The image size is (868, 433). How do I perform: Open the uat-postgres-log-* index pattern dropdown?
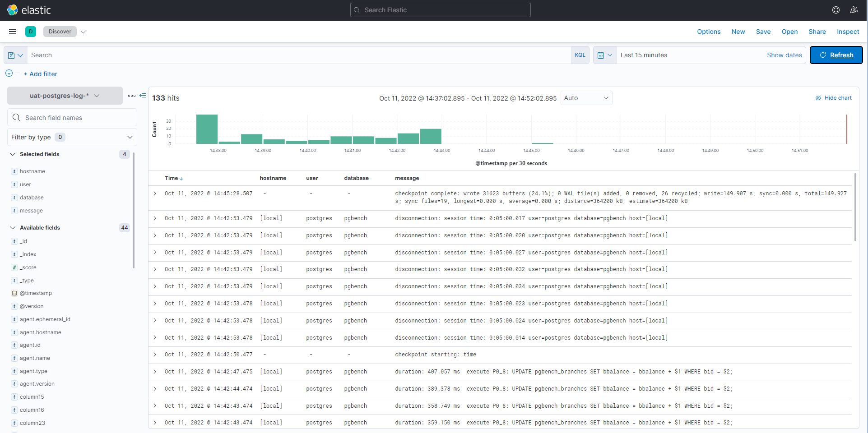point(65,96)
